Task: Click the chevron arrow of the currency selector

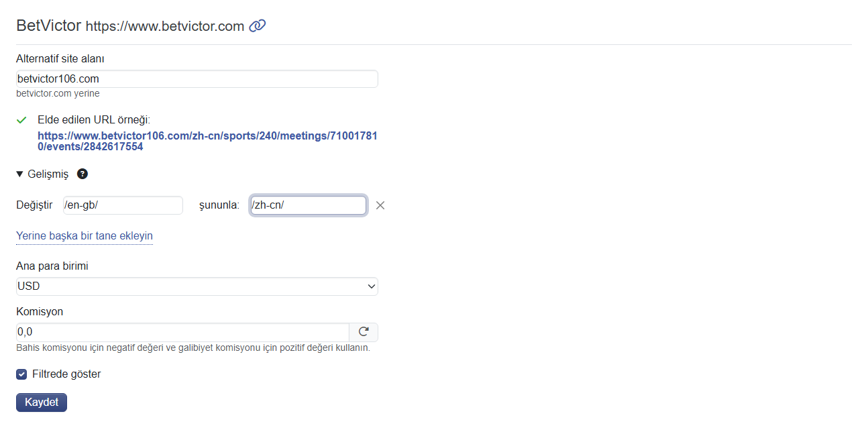Action: [x=372, y=286]
